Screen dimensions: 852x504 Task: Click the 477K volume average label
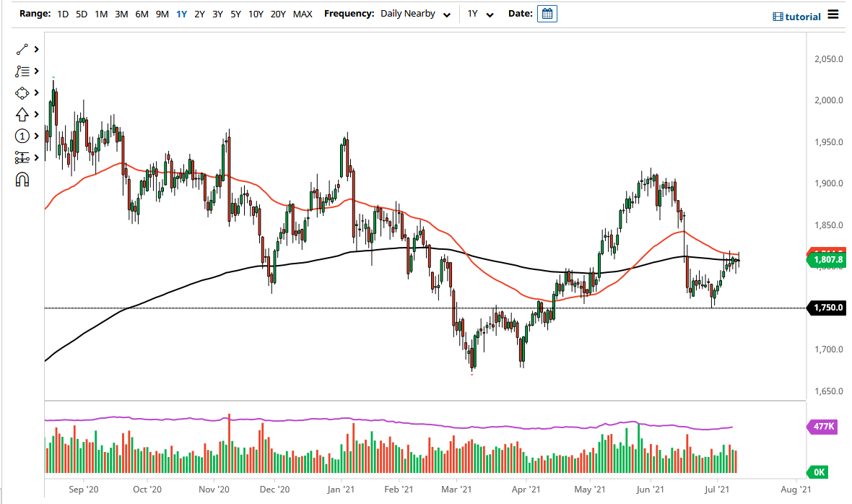pos(822,426)
